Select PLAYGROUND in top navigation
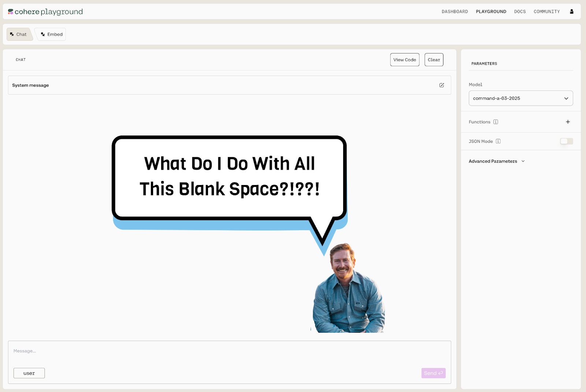The height and width of the screenshot is (392, 586). (x=491, y=12)
